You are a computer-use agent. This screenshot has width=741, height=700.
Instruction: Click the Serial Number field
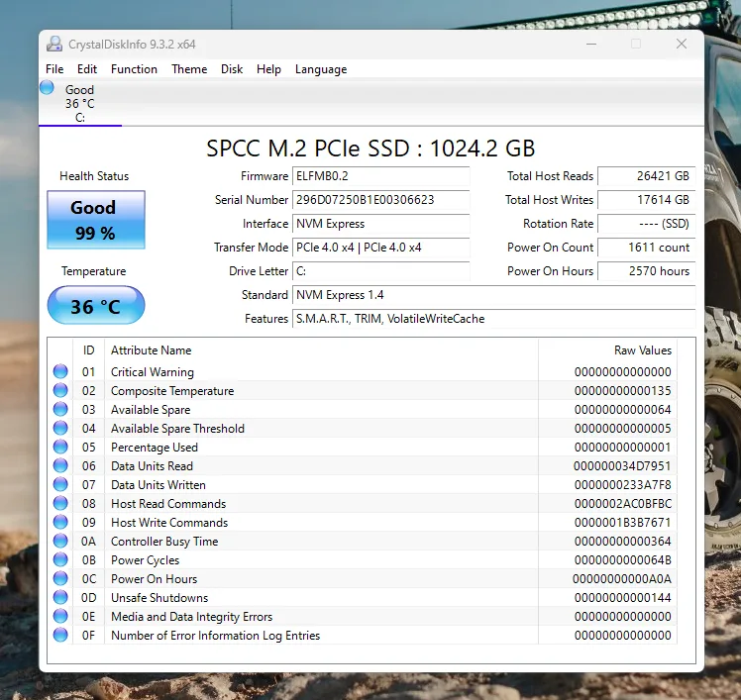click(x=380, y=200)
